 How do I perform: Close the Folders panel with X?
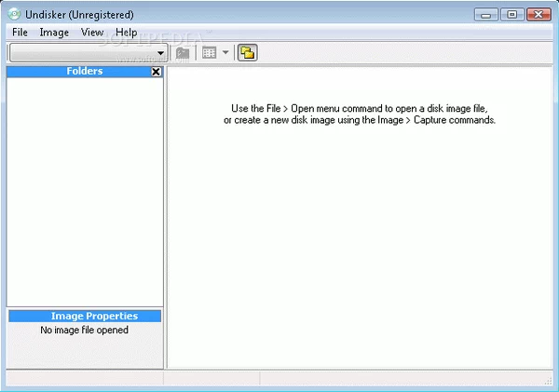tap(156, 72)
